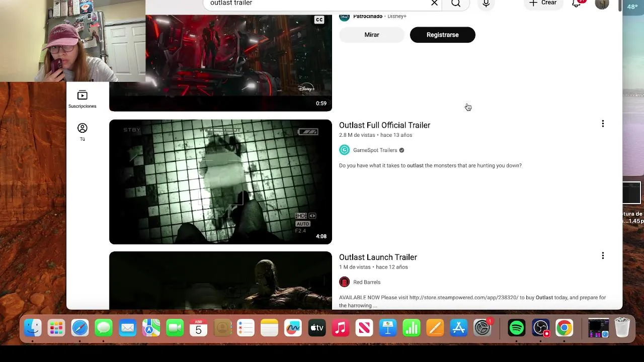Viewport: 644px width, 362px height.
Task: Open more options for Outlast Launch Trailer
Action: pos(603,256)
